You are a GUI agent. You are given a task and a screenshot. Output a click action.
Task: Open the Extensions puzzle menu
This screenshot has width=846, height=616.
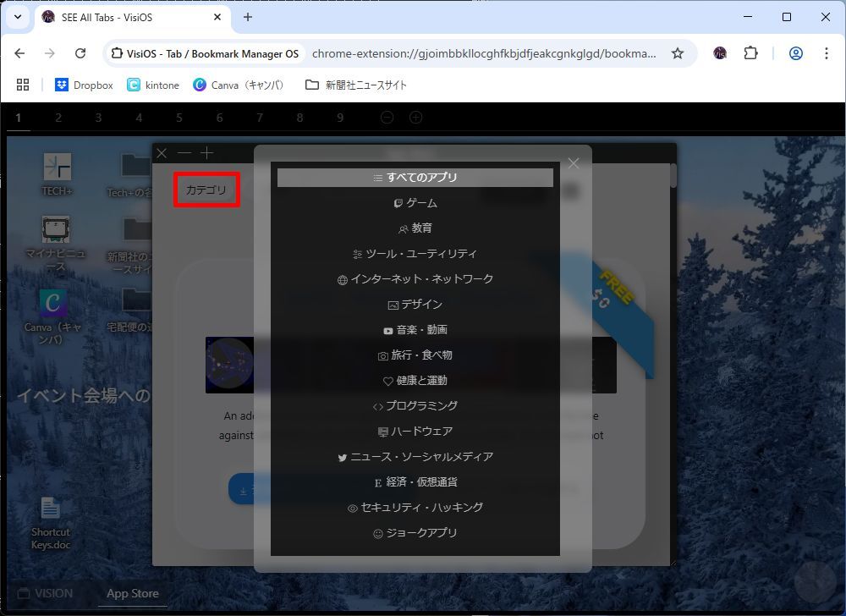pos(750,52)
